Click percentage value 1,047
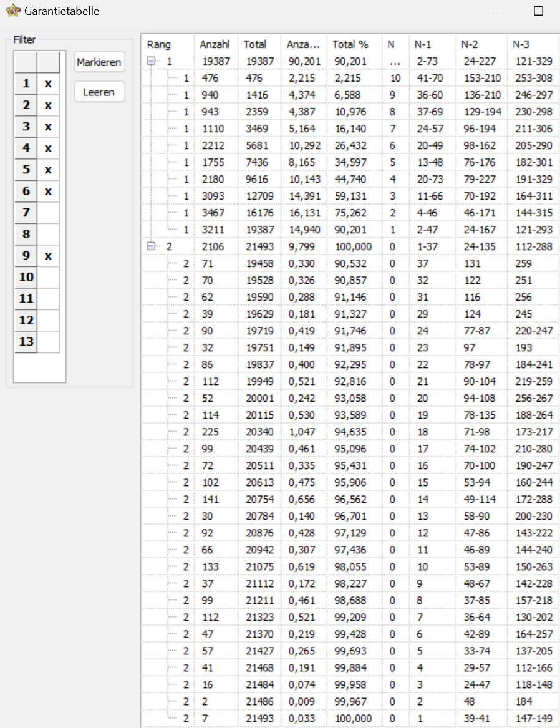The height and width of the screenshot is (728, 560). (x=302, y=432)
